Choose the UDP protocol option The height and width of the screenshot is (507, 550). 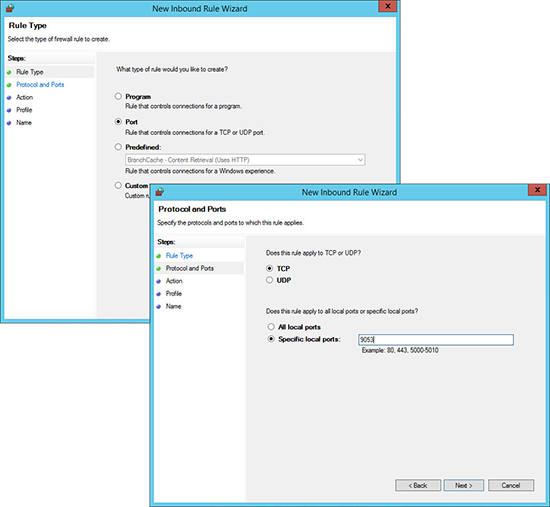coord(269,280)
